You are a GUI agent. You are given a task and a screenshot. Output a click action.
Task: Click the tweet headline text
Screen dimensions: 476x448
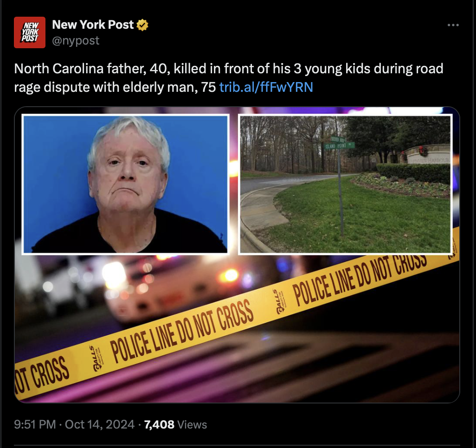(229, 78)
